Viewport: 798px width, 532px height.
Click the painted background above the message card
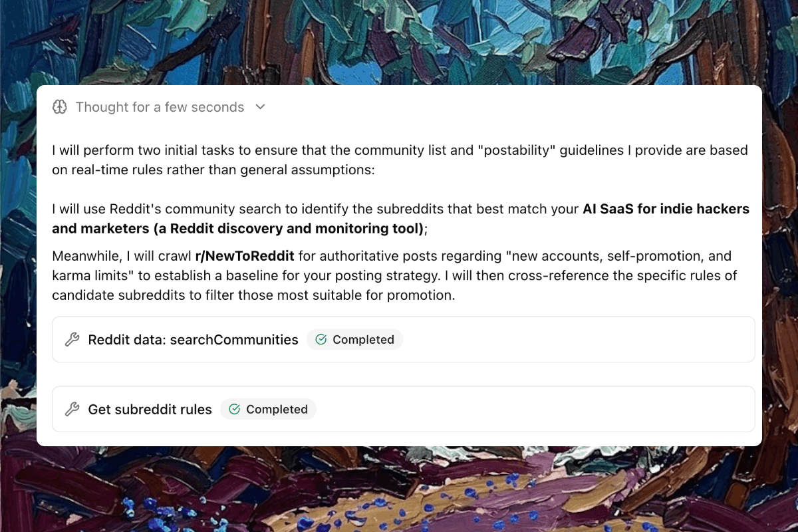click(399, 40)
